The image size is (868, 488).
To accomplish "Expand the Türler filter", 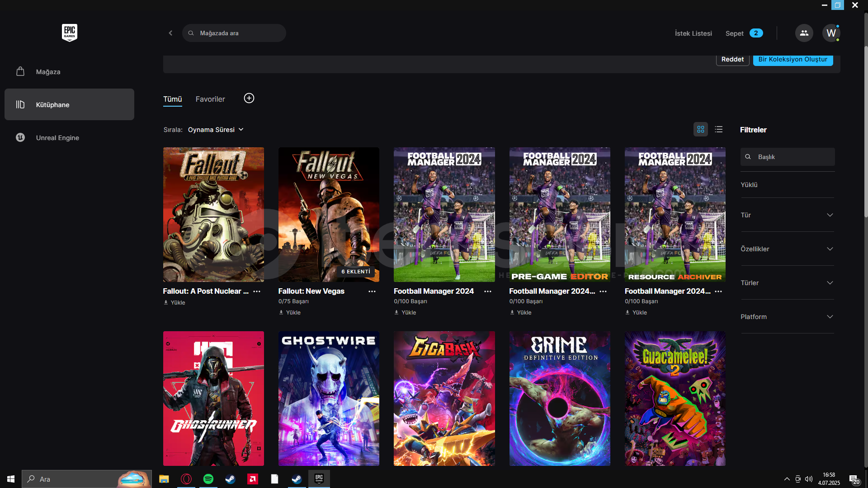I will pos(787,283).
